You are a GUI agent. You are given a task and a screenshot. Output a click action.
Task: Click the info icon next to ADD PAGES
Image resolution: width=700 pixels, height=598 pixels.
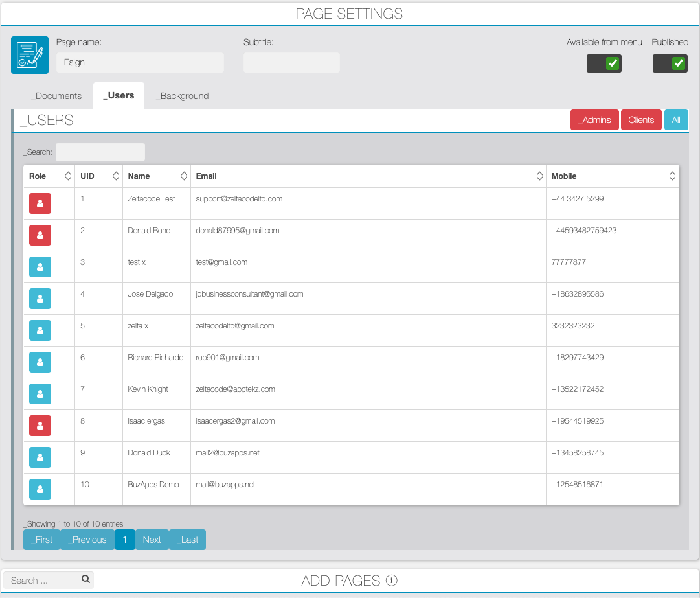(x=392, y=580)
